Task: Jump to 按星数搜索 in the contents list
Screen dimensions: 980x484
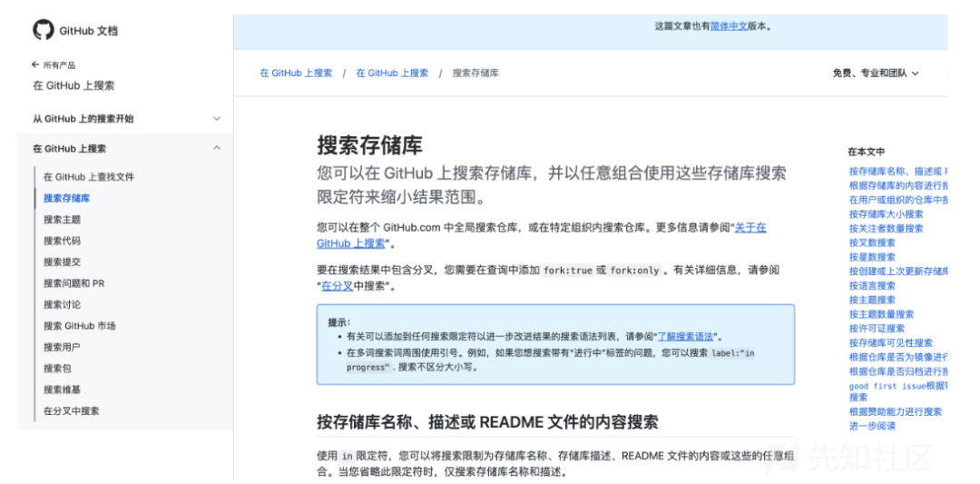Action: 872,257
